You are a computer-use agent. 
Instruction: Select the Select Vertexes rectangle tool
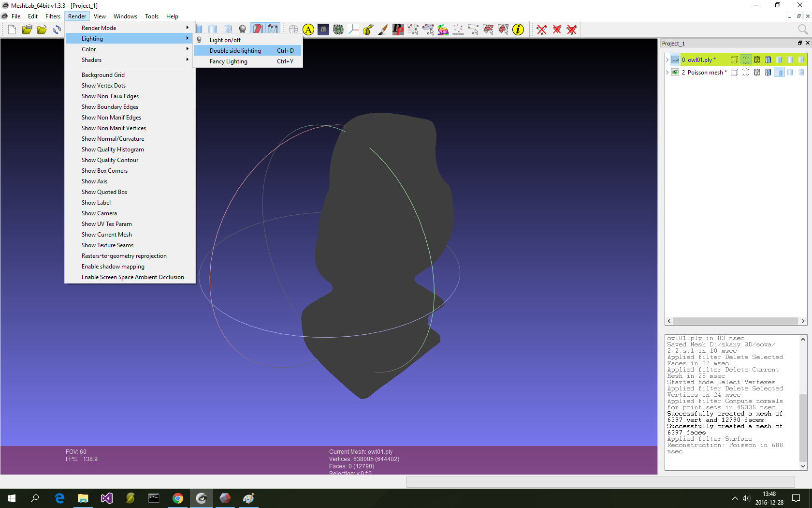click(473, 30)
